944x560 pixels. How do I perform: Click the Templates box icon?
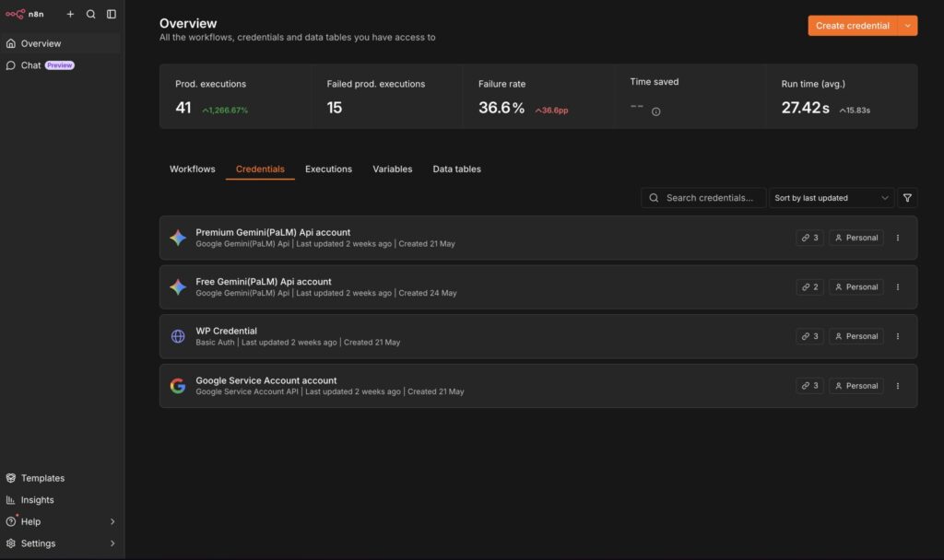(11, 478)
